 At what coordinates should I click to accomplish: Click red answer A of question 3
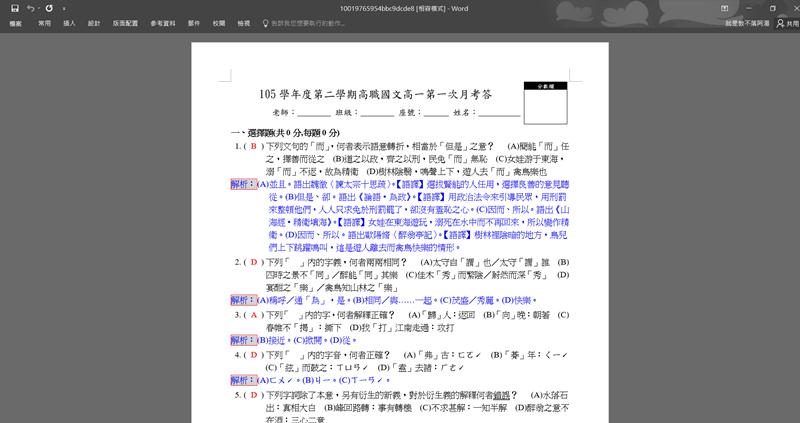(x=254, y=315)
